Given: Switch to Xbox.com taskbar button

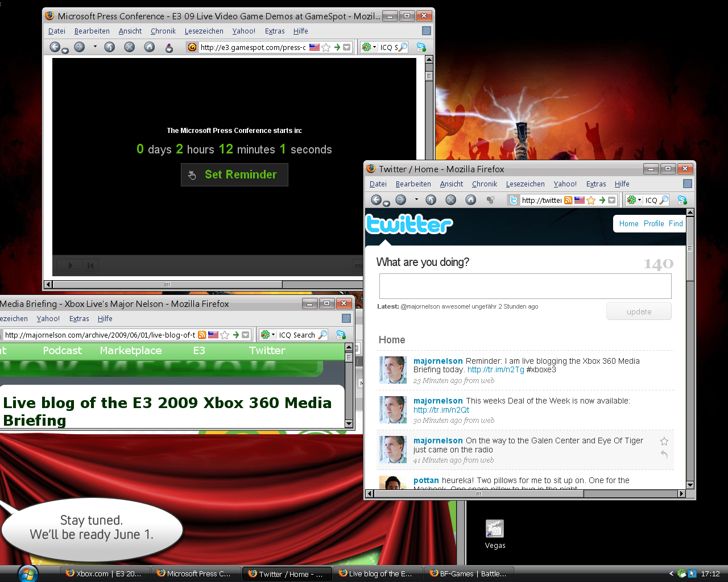Looking at the screenshot, I should point(105,573).
